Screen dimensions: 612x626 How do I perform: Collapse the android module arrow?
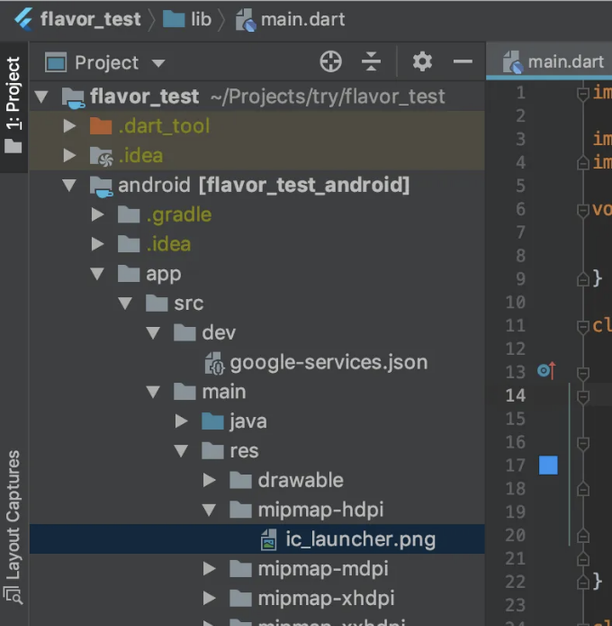point(69,185)
